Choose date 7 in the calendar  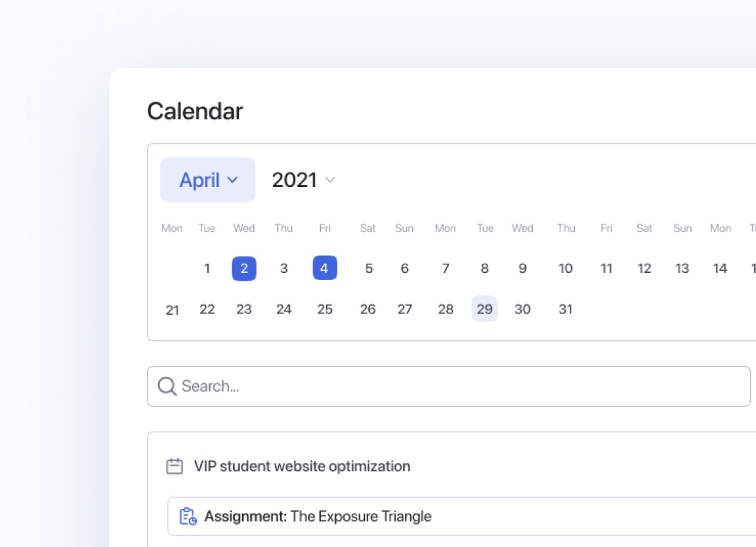[x=446, y=268]
